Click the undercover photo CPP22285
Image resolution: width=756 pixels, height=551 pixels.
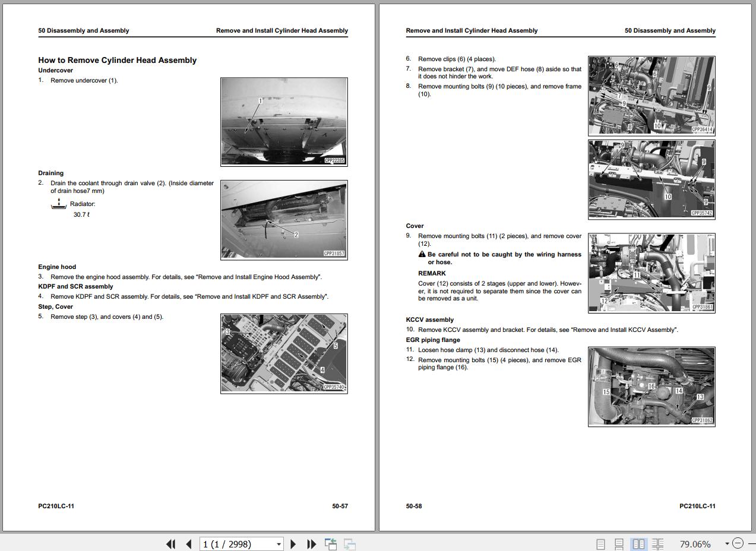(x=284, y=122)
